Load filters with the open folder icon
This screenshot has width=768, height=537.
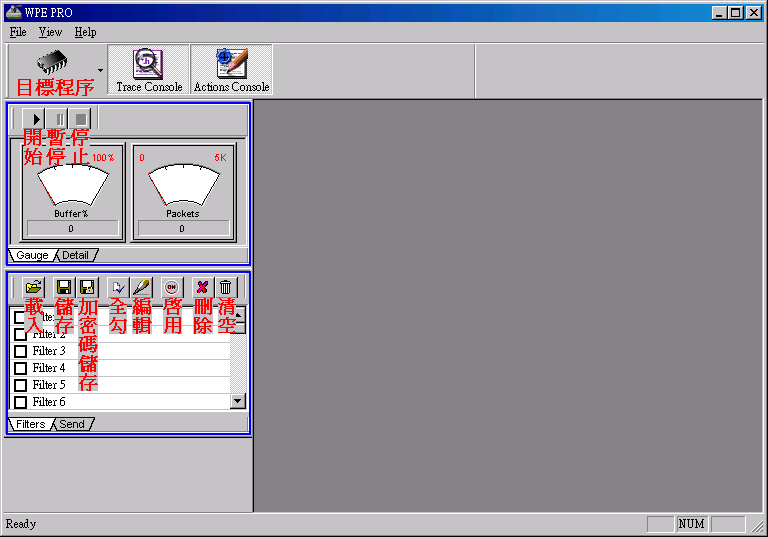(33, 287)
